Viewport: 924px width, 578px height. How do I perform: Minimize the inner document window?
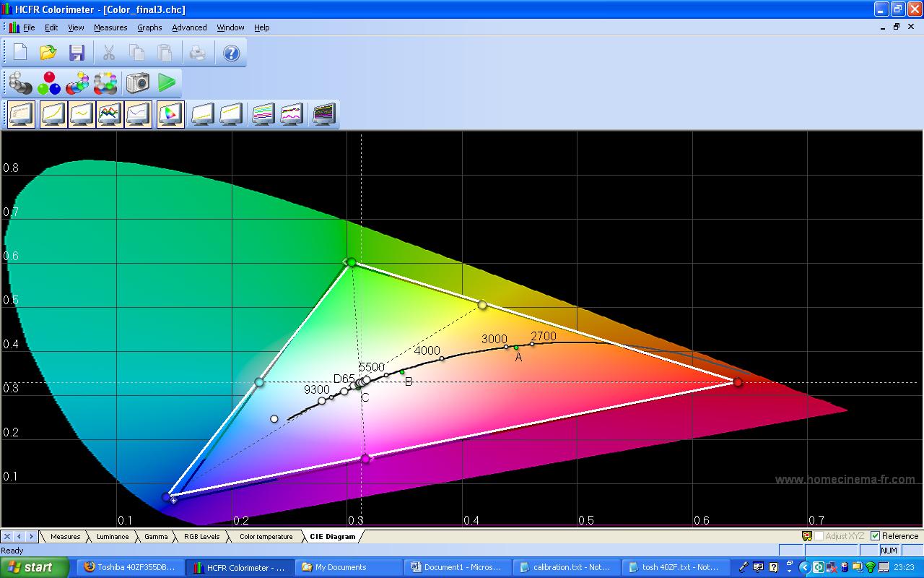pos(883,27)
